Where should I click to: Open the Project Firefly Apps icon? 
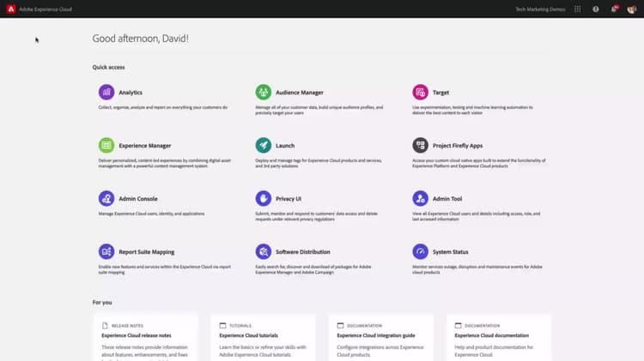[x=420, y=145]
